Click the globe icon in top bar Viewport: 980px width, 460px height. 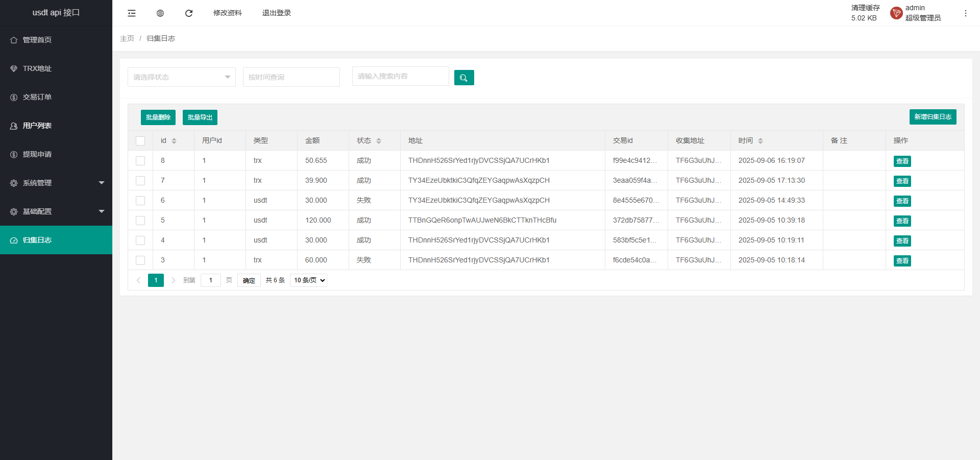coord(160,13)
